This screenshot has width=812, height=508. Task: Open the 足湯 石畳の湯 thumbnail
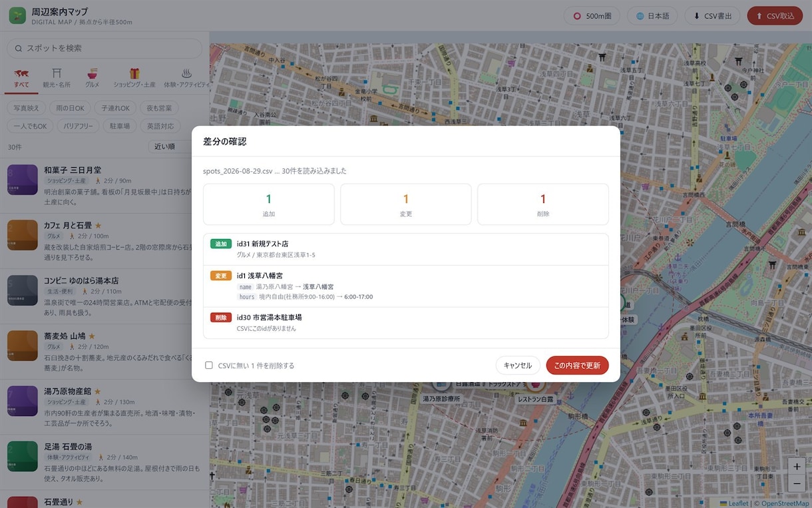(22, 457)
